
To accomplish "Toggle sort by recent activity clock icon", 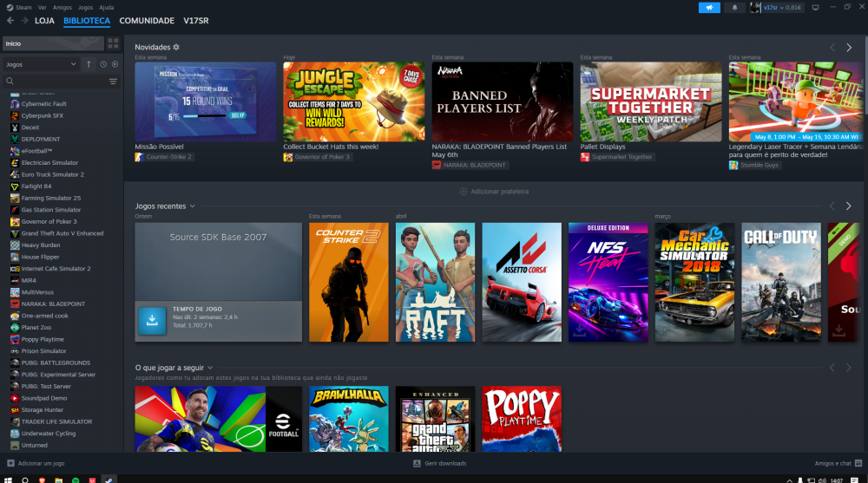I will pyautogui.click(x=103, y=64).
